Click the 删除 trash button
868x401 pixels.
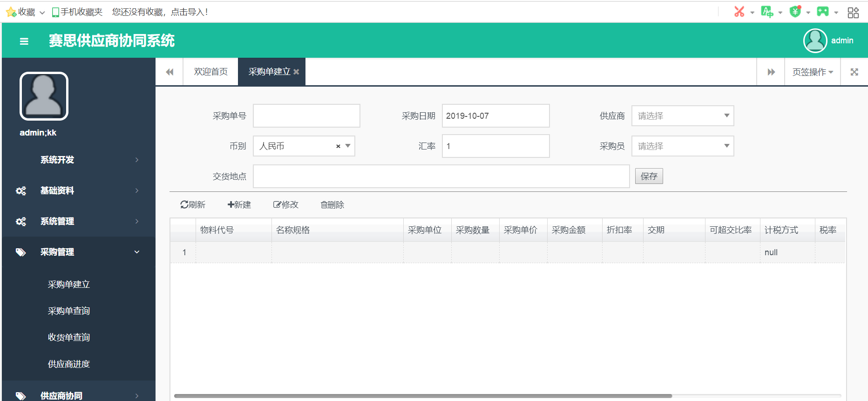332,204
